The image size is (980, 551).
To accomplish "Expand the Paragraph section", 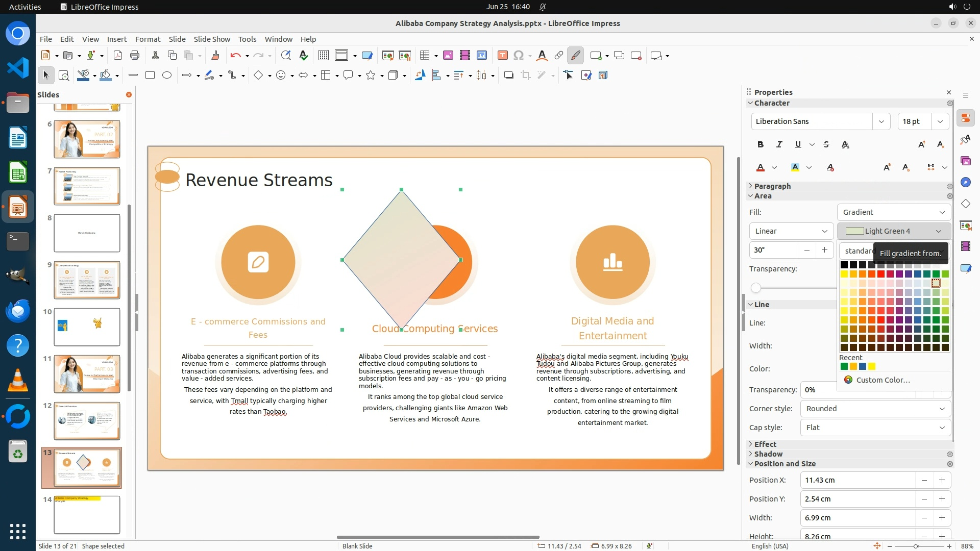I will click(772, 186).
